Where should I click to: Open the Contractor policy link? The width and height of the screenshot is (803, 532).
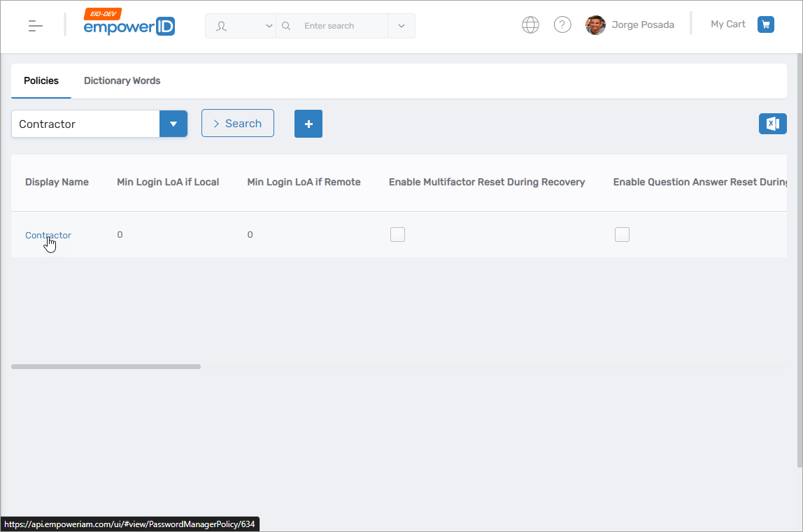tap(48, 235)
